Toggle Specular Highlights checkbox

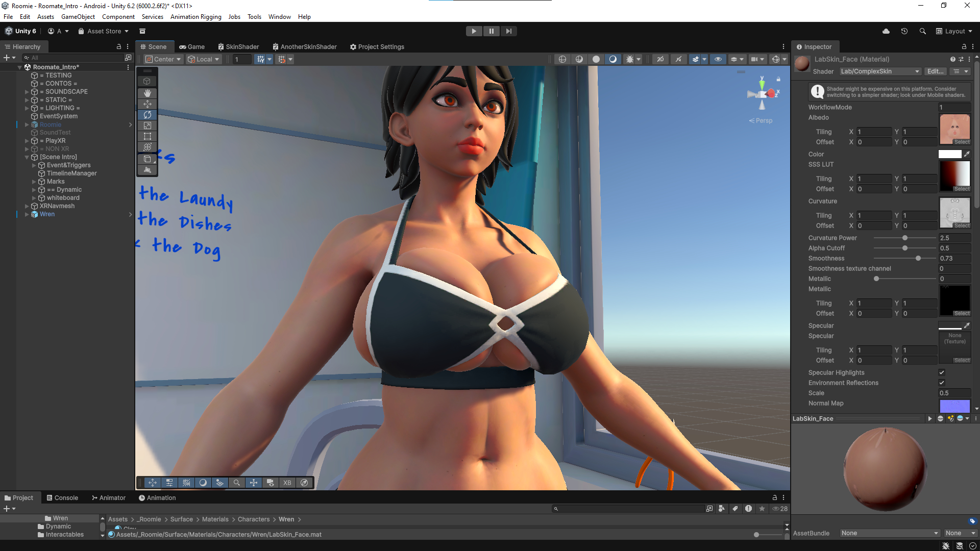(x=942, y=372)
